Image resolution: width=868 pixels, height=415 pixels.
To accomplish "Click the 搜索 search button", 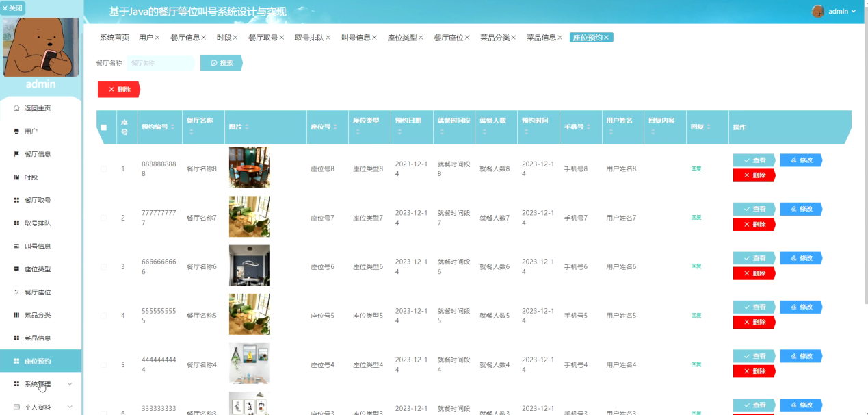I will pyautogui.click(x=222, y=63).
